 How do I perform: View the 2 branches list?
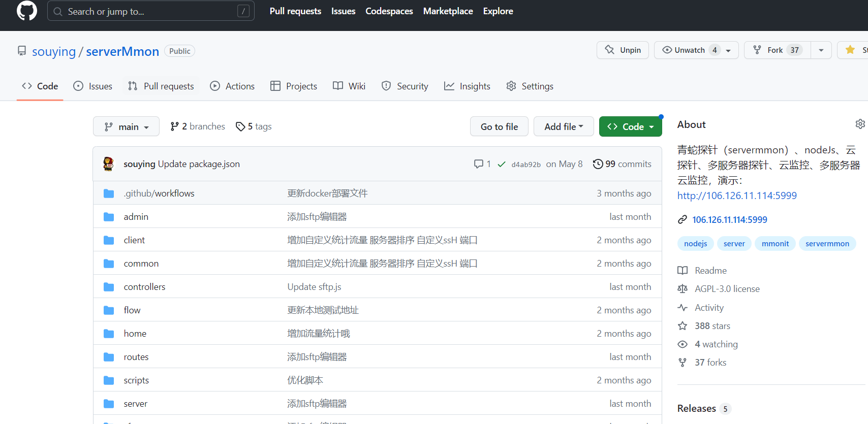tap(198, 126)
